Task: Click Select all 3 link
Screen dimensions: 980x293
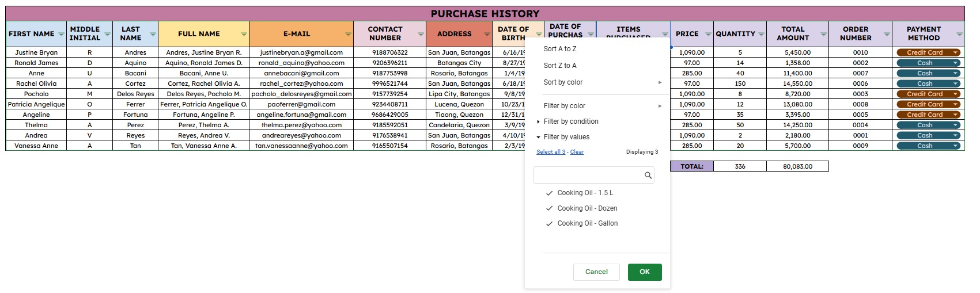Action: [x=551, y=152]
